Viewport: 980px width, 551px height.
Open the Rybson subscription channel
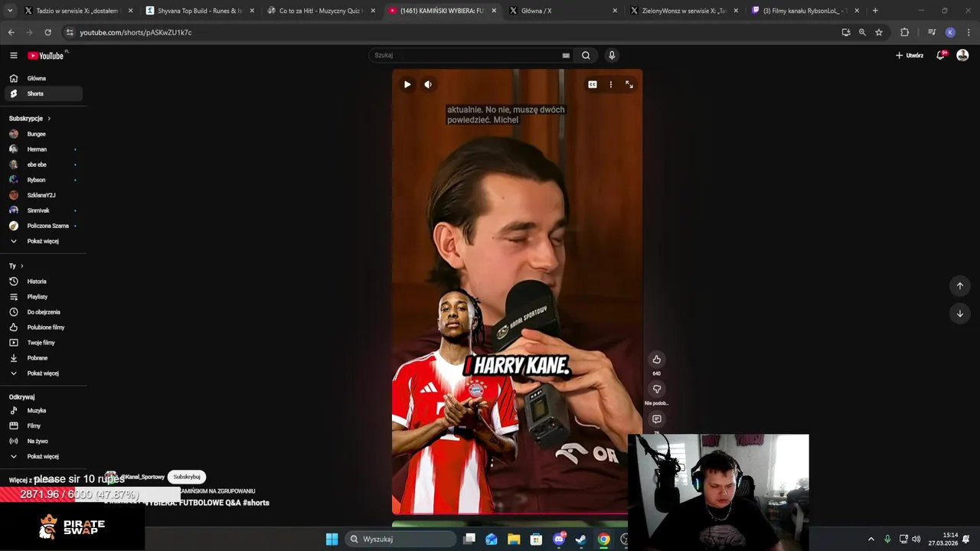click(x=43, y=180)
